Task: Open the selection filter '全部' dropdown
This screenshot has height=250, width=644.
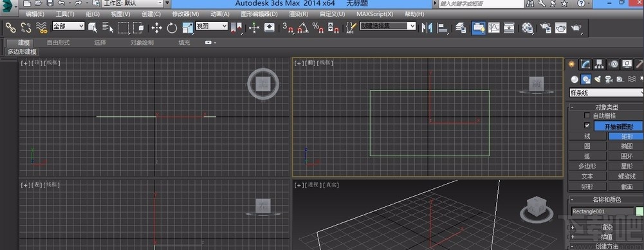Action: pyautogui.click(x=69, y=26)
